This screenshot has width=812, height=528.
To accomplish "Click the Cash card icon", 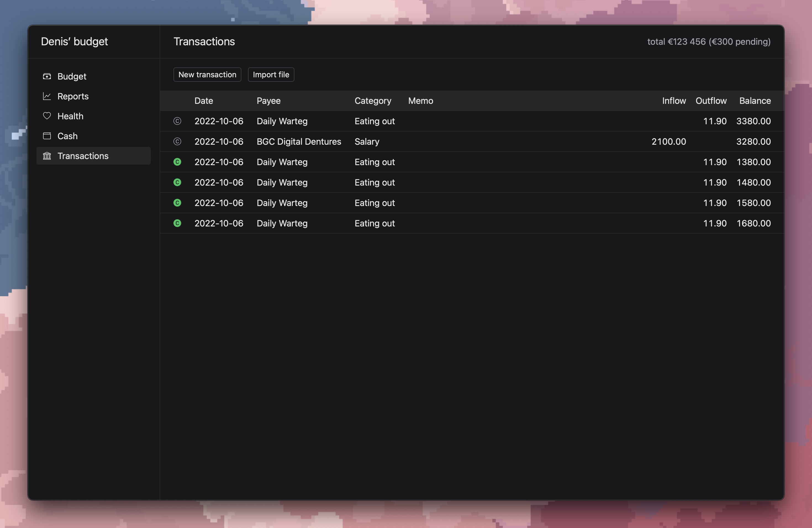I will tap(47, 136).
